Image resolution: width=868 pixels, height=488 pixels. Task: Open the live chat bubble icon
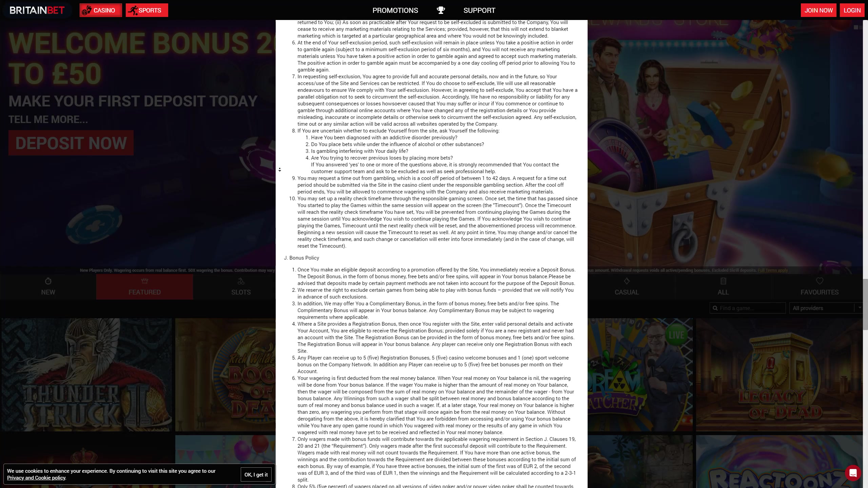coord(853,472)
